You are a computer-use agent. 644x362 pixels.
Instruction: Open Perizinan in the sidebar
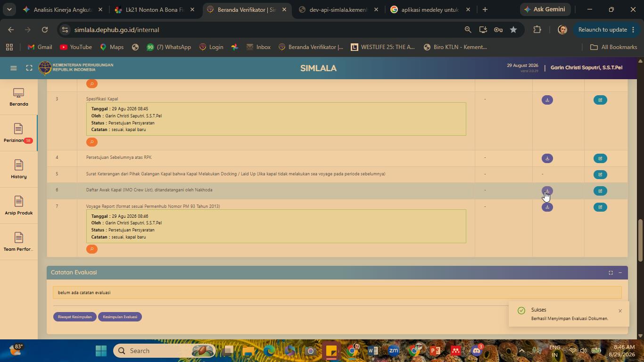[x=18, y=133]
